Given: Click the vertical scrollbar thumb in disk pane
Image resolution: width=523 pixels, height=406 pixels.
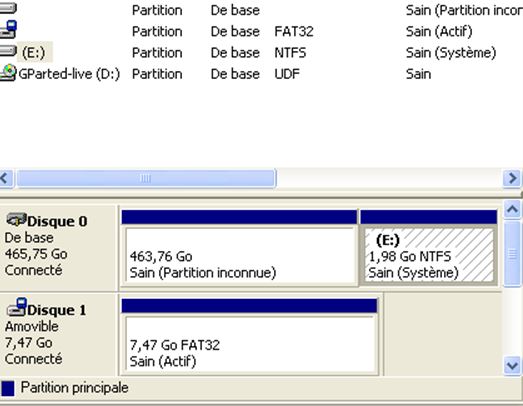Looking at the screenshot, I should [512, 254].
